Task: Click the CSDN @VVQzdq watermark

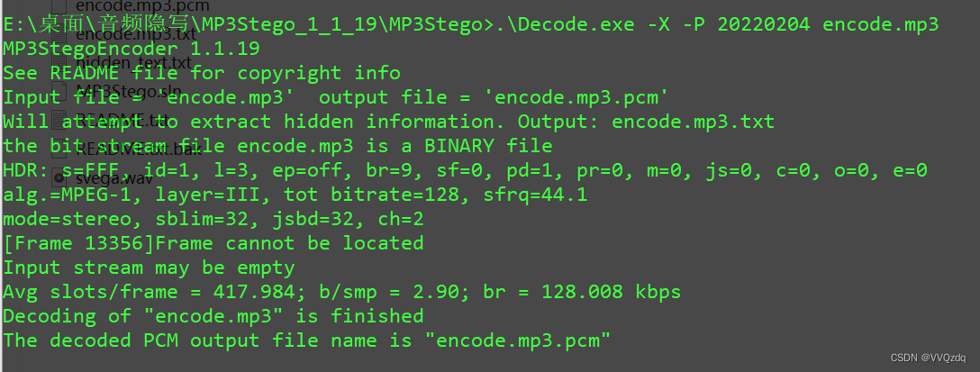Action: click(926, 358)
